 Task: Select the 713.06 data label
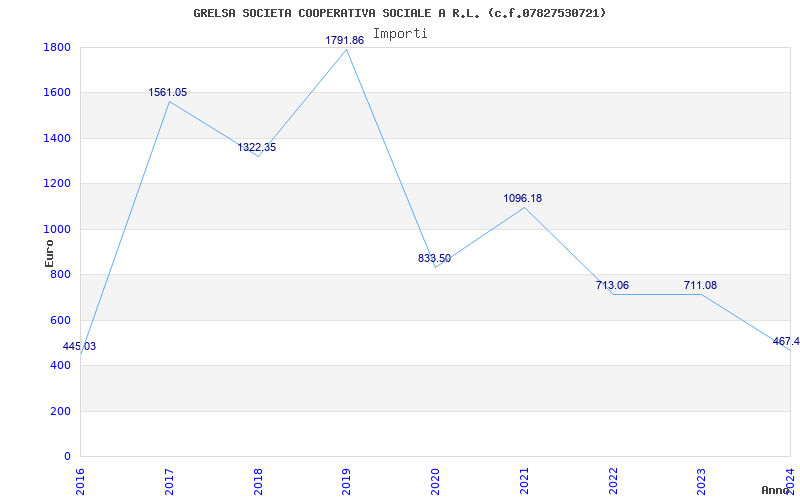pyautogui.click(x=612, y=286)
